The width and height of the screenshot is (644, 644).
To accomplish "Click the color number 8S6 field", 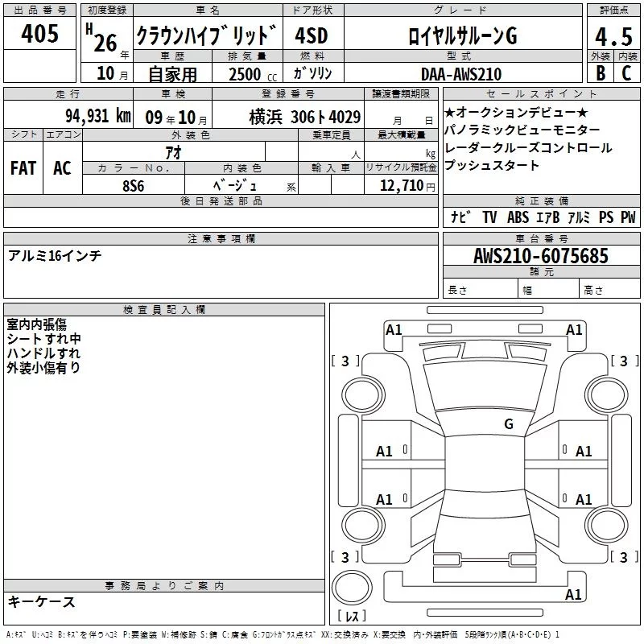I will click(x=134, y=185).
